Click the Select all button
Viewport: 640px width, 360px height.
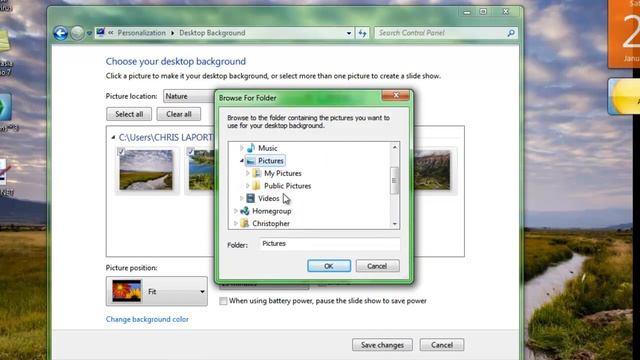[x=129, y=114]
